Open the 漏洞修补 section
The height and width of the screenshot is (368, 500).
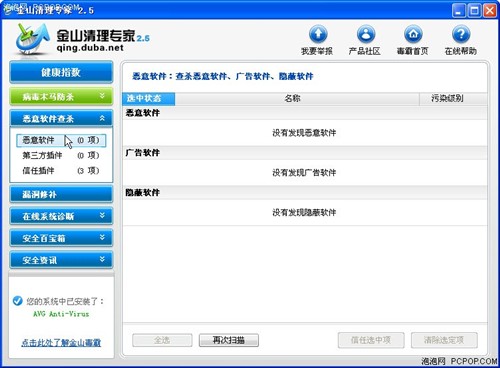pyautogui.click(x=61, y=194)
